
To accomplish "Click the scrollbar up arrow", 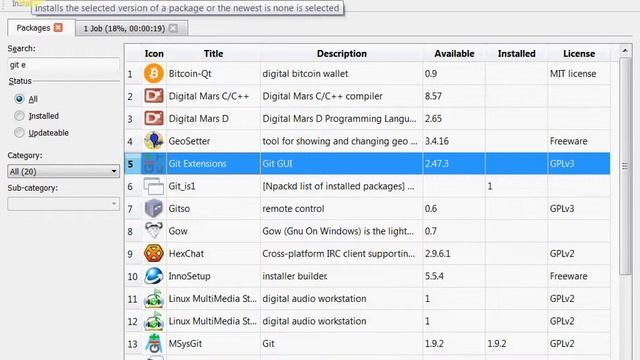I will click(624, 51).
